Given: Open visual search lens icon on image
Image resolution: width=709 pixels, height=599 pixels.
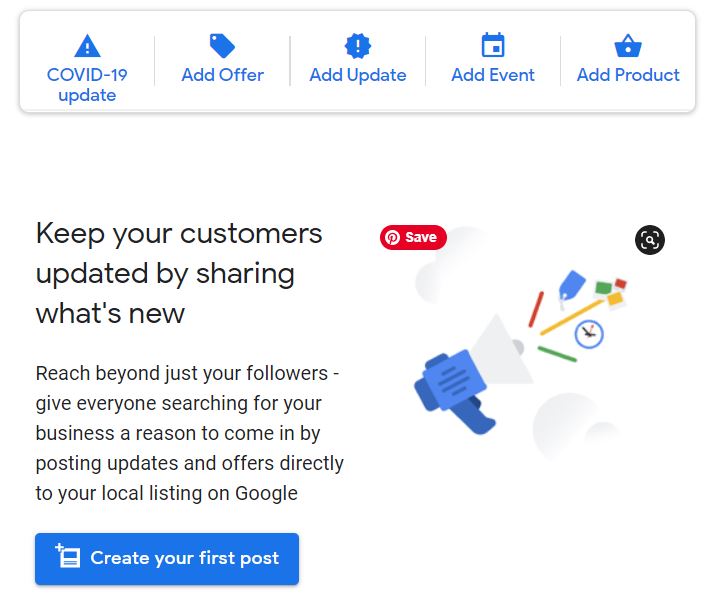Looking at the screenshot, I should 650,239.
